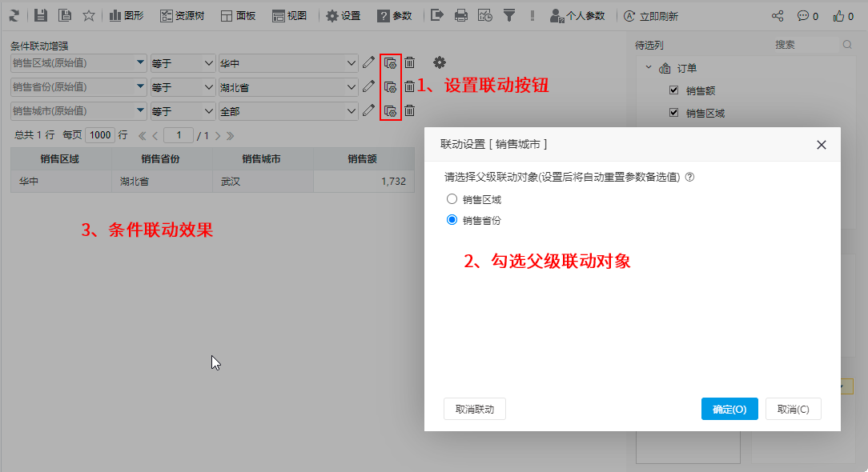Click the scheduled chart icon with clock
868x472 pixels.
tap(485, 15)
